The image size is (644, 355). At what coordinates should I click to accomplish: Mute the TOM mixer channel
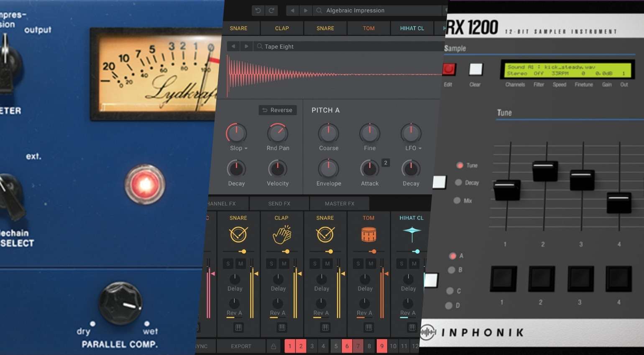371,264
